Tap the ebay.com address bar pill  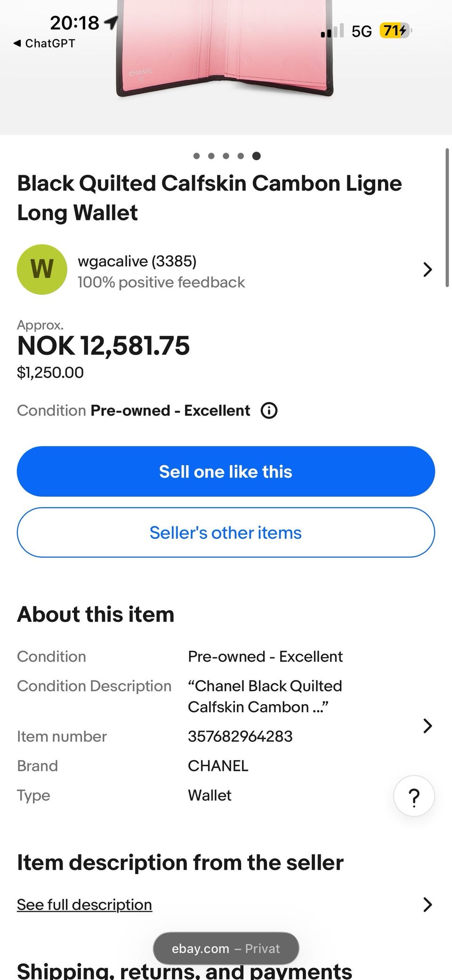[x=226, y=948]
